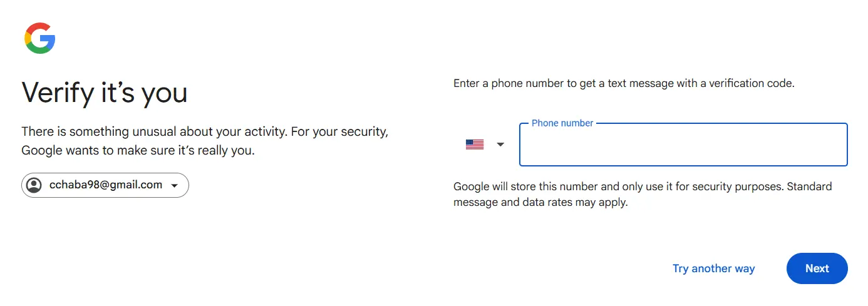This screenshot has height=306, width=868.
Task: Select the cchaba98@gmail.com email text
Action: pyautogui.click(x=106, y=185)
